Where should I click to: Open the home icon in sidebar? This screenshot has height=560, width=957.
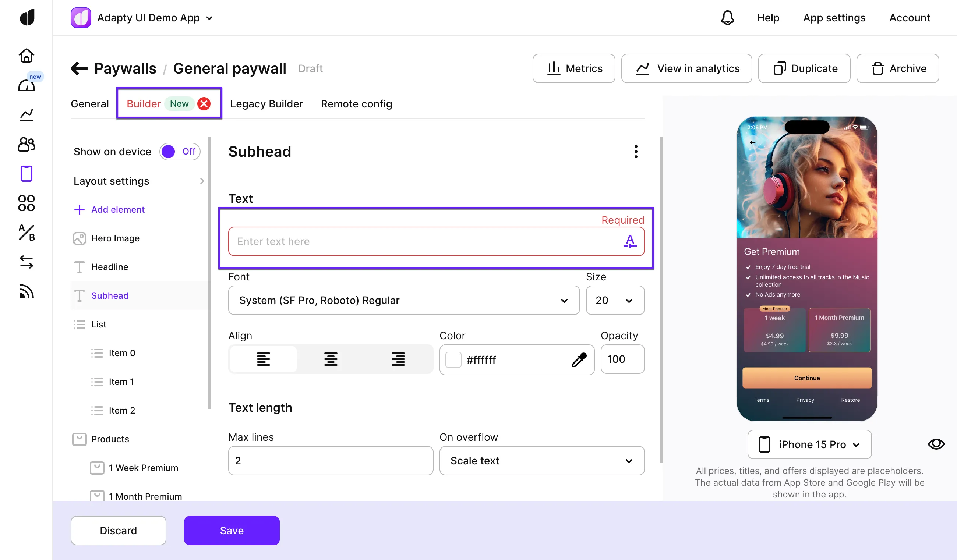[26, 56]
